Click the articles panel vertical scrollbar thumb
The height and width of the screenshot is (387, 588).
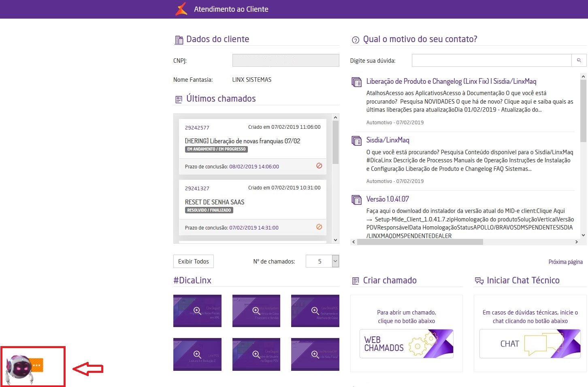point(583,111)
